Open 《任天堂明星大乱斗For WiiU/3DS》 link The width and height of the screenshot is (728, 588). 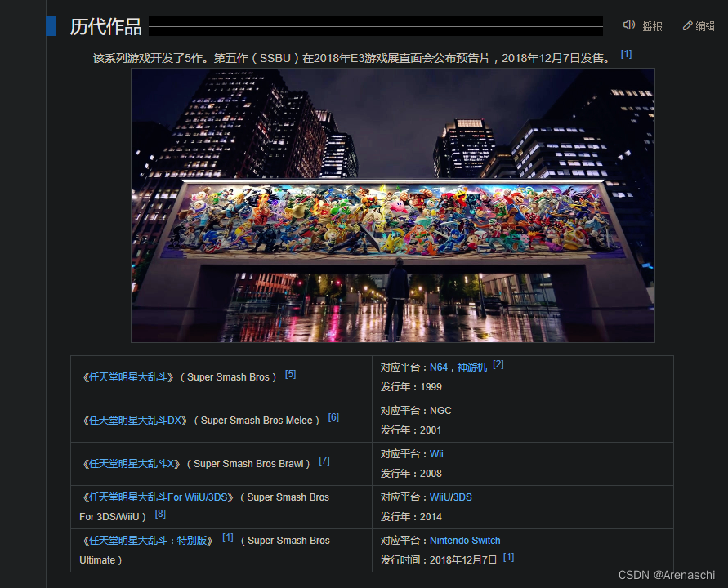tap(158, 497)
